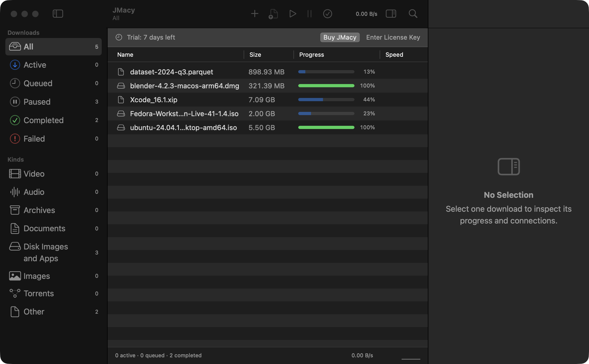
Task: Show Failed downloads
Action: 54,139
